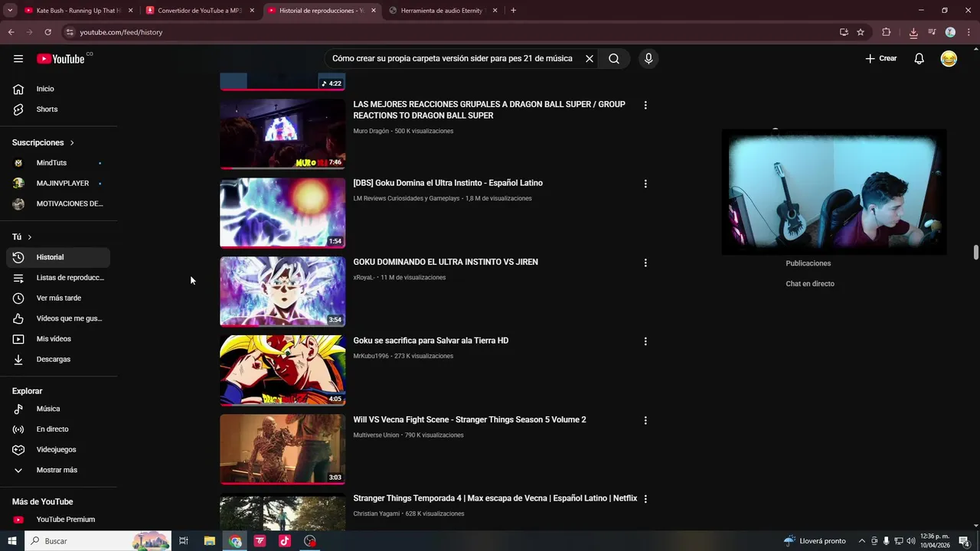Go to Inicio in sidebar
Screen dimensions: 980x551
[x=58, y=89]
